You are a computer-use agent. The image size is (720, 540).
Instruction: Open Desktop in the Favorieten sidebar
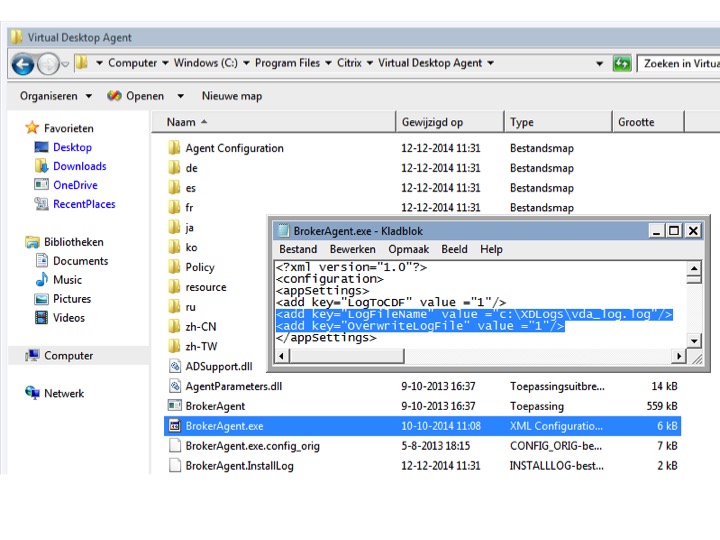pyautogui.click(x=73, y=147)
